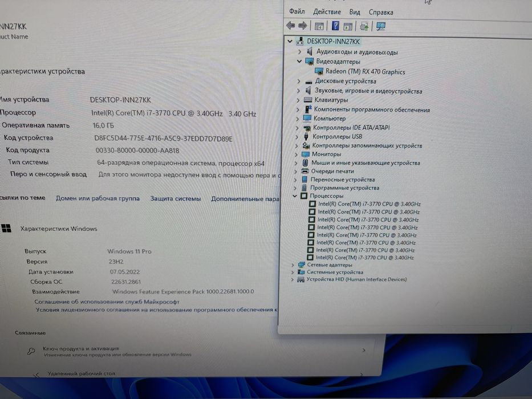Screen dimensions: 532x399
Task: Select the Компьютер tree row
Action: click(x=330, y=119)
